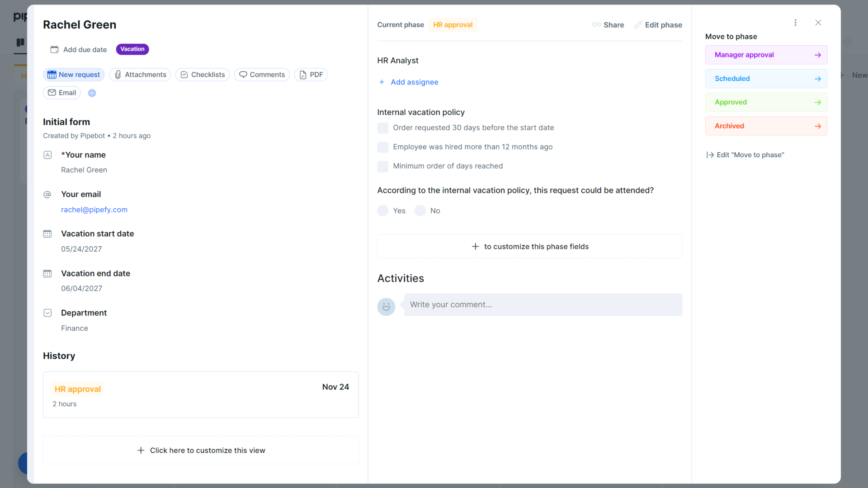Click the Department dropdown field icon
Screen dimensions: 868x488
click(x=47, y=313)
